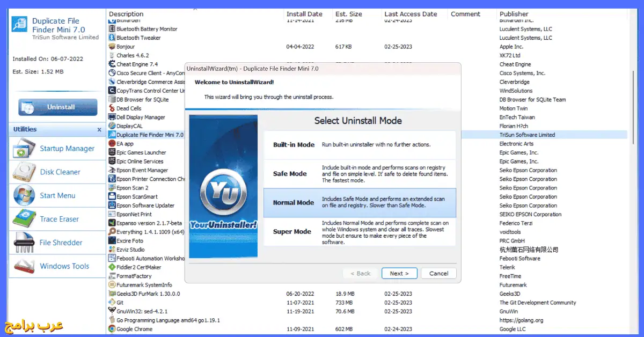Click the Cheat Engine 7.4 icon
Viewport: 644px width, 337px height.
[112, 64]
